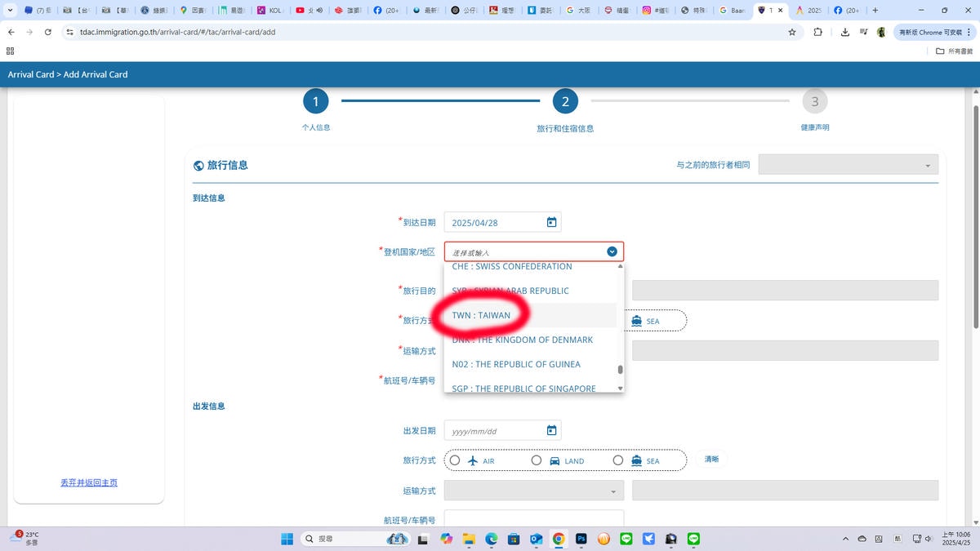This screenshot has width=980, height=551.
Task: Open the Chrome downloads icon
Action: pyautogui.click(x=845, y=32)
